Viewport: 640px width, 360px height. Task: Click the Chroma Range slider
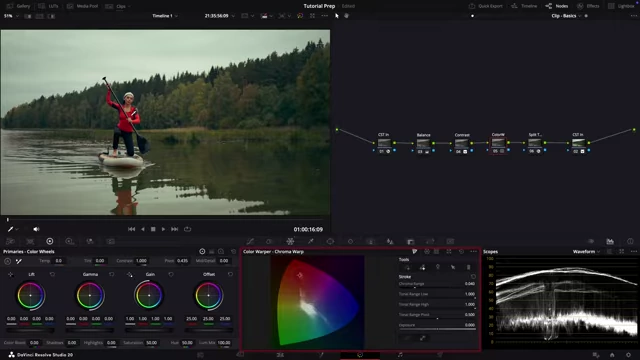coord(437,287)
